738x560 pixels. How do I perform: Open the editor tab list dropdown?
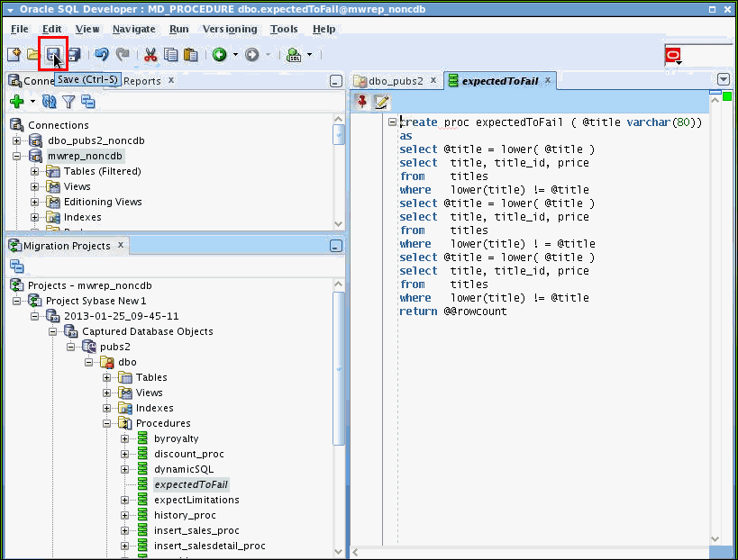pos(723,79)
